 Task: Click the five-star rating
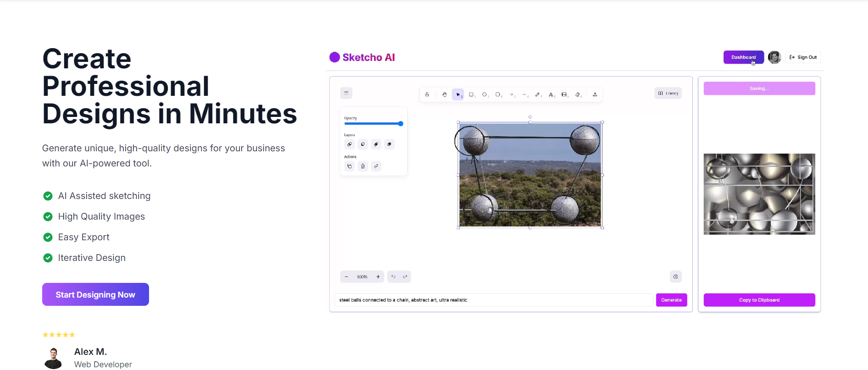click(x=59, y=335)
